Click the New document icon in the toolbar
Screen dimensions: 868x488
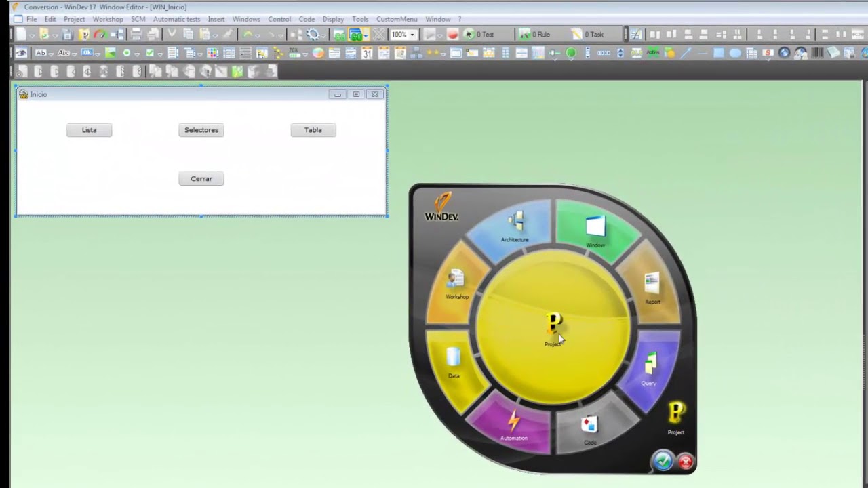click(x=22, y=34)
